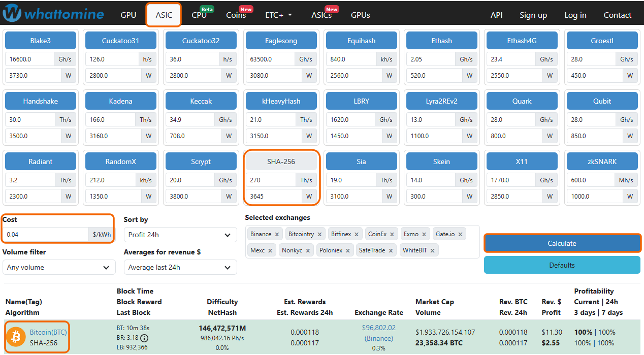Click the $2.55 profit value

pyautogui.click(x=551, y=343)
